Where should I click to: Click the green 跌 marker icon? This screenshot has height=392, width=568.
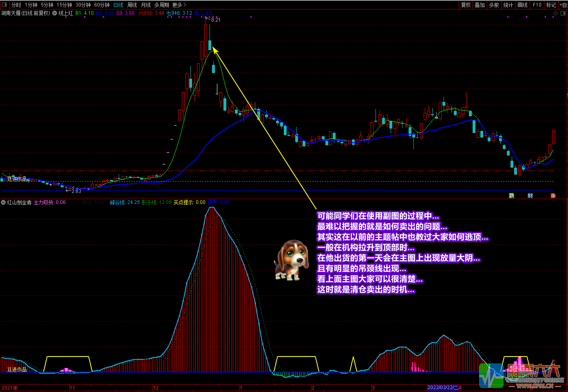tap(512, 196)
